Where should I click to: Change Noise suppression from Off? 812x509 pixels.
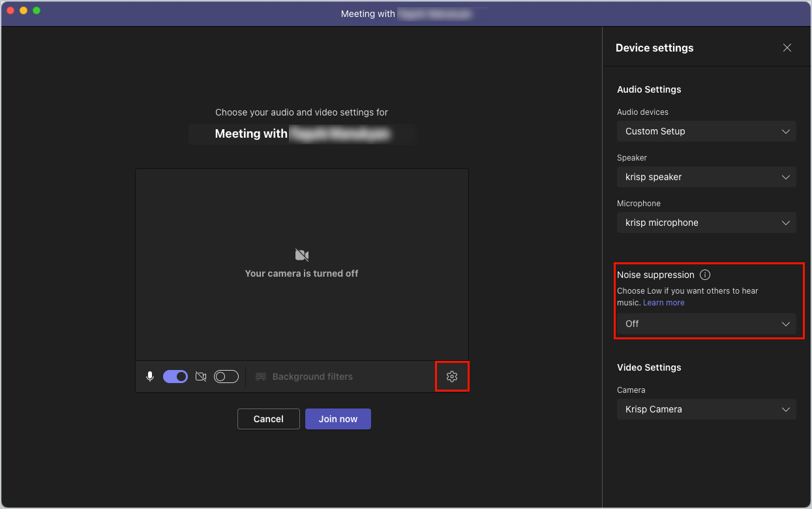point(706,324)
